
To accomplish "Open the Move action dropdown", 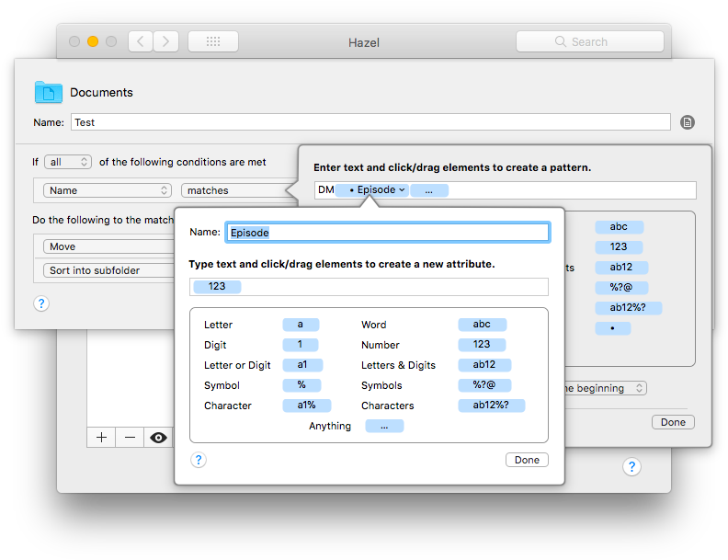I will [x=108, y=246].
